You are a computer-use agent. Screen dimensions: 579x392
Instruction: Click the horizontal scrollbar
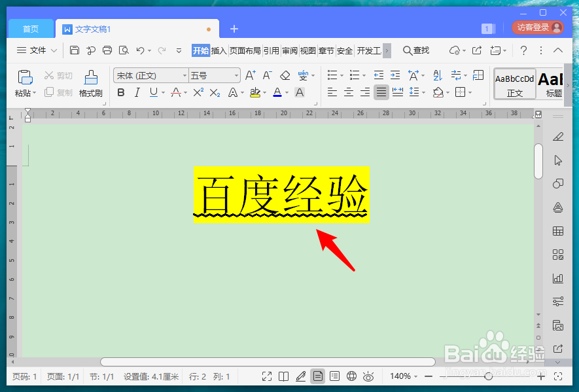tap(268, 362)
